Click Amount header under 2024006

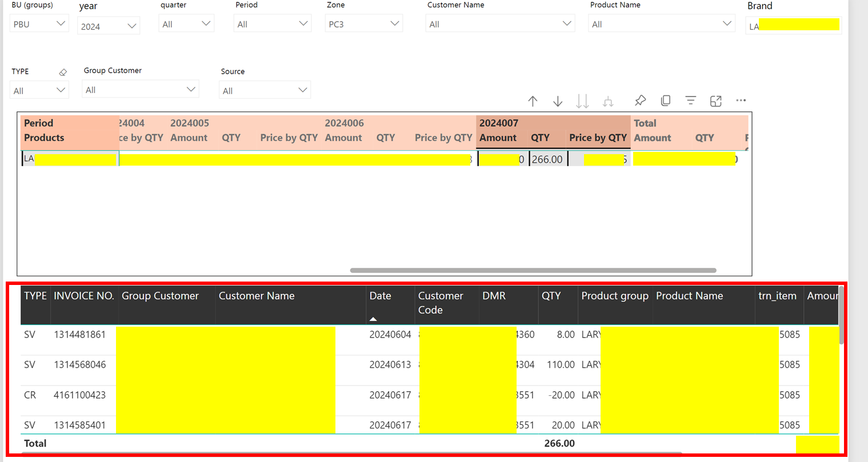coord(343,138)
